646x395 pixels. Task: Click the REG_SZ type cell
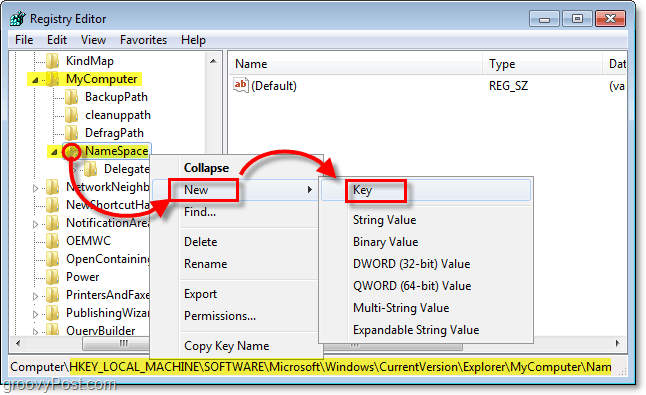508,86
